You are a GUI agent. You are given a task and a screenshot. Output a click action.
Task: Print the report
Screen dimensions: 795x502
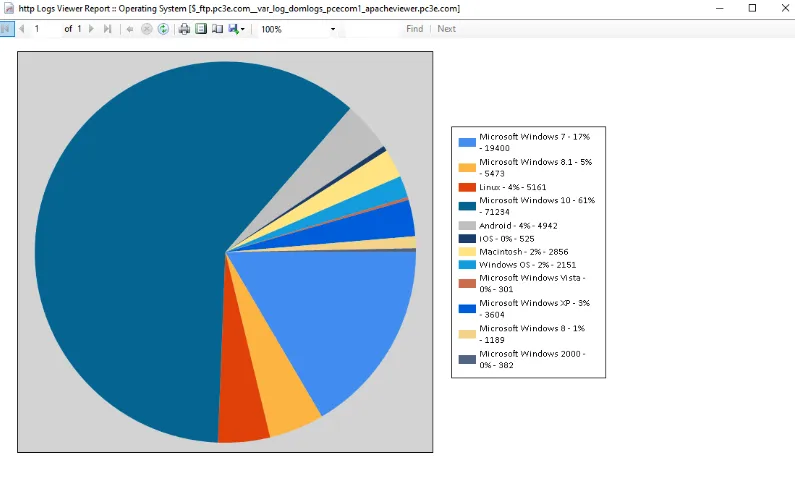(x=185, y=29)
